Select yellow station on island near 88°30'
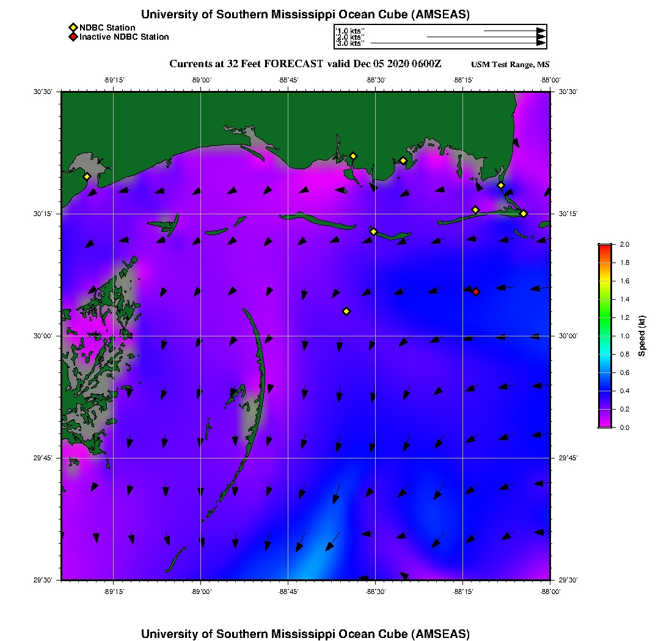 point(374,231)
